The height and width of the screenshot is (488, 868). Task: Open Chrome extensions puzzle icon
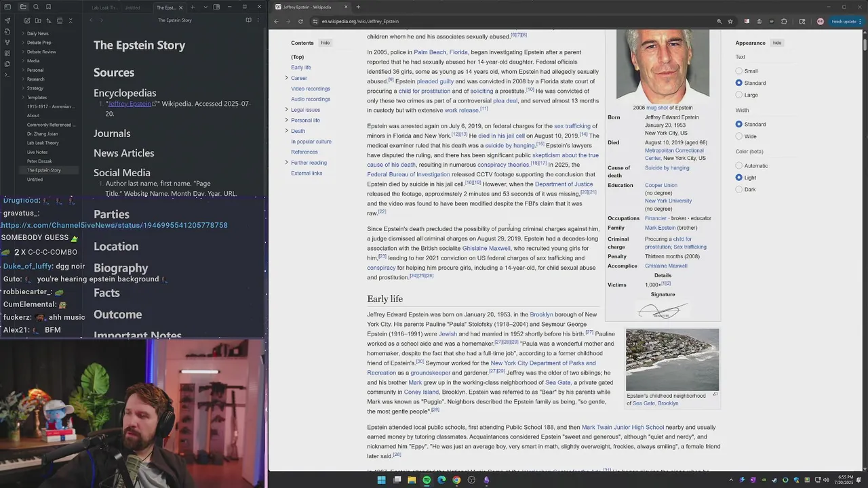click(784, 21)
